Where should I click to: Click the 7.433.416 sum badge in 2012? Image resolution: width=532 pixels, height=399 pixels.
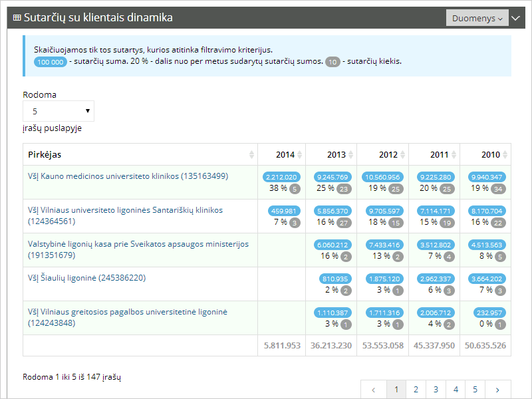pos(384,245)
